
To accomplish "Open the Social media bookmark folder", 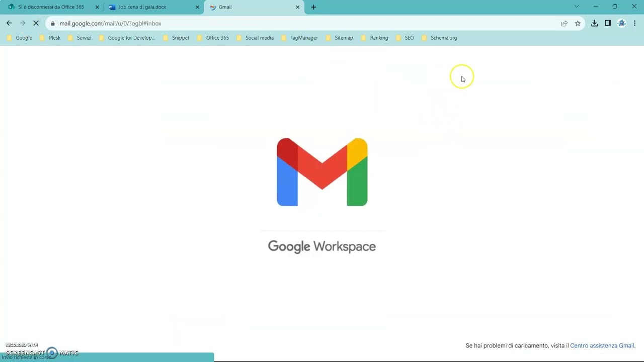I will tap(255, 38).
